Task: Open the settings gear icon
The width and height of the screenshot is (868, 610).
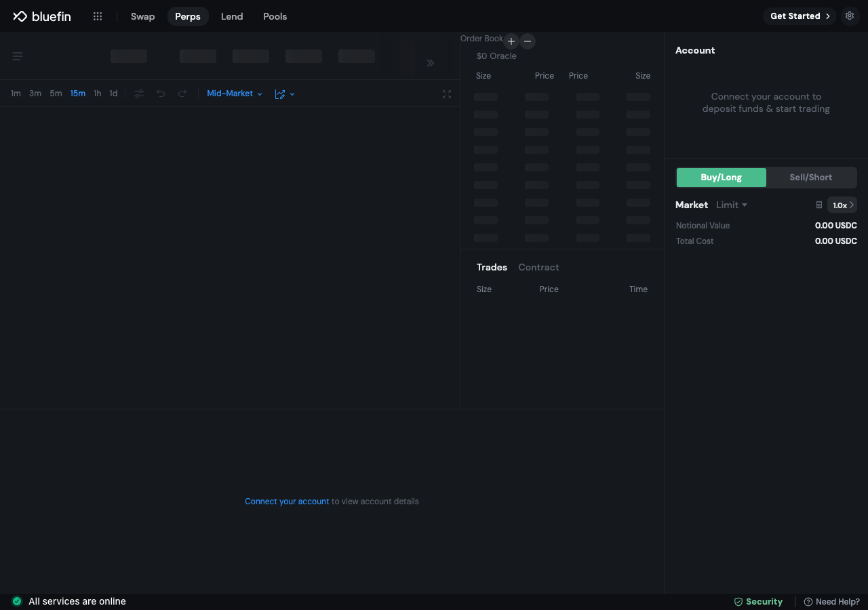Action: 850,16
